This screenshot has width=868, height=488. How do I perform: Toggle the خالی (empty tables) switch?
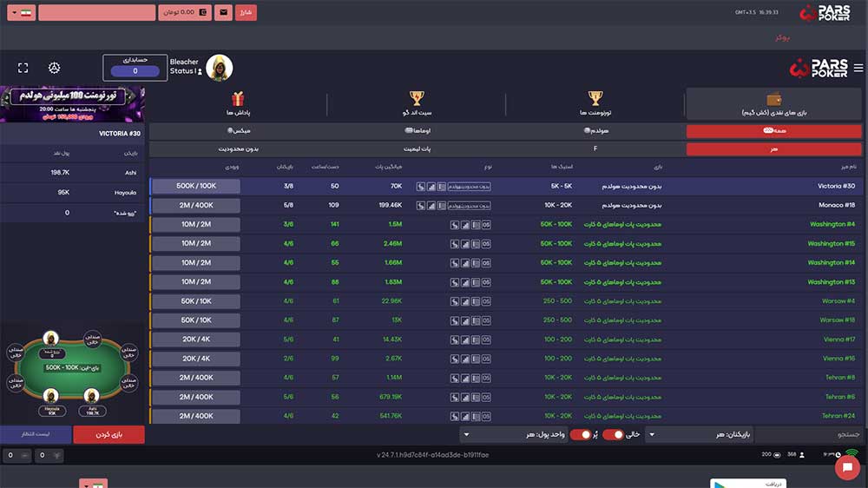coord(613,434)
